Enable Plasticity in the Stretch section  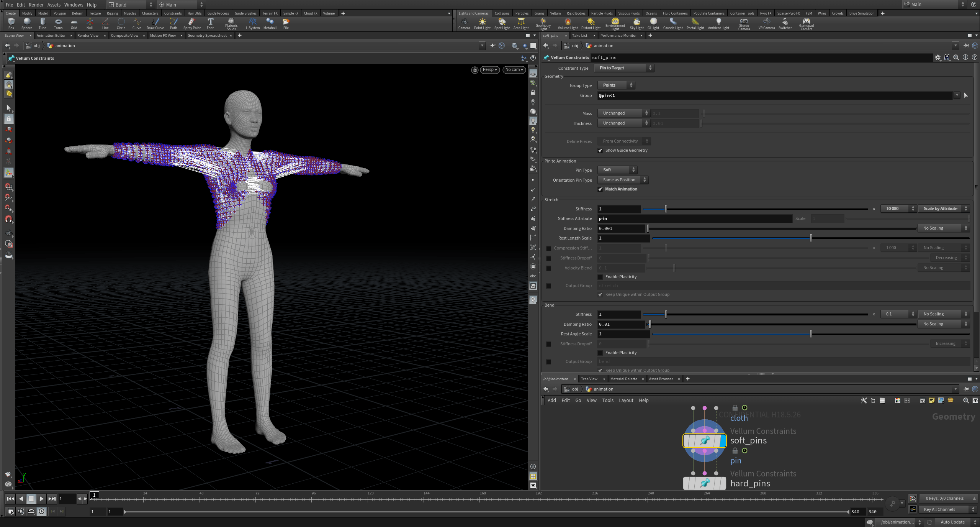coord(600,277)
